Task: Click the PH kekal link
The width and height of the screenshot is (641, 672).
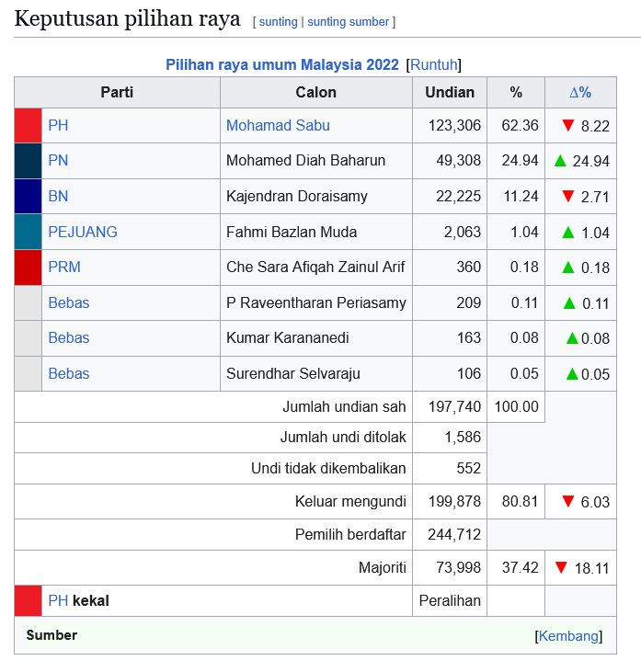Action: [x=58, y=600]
